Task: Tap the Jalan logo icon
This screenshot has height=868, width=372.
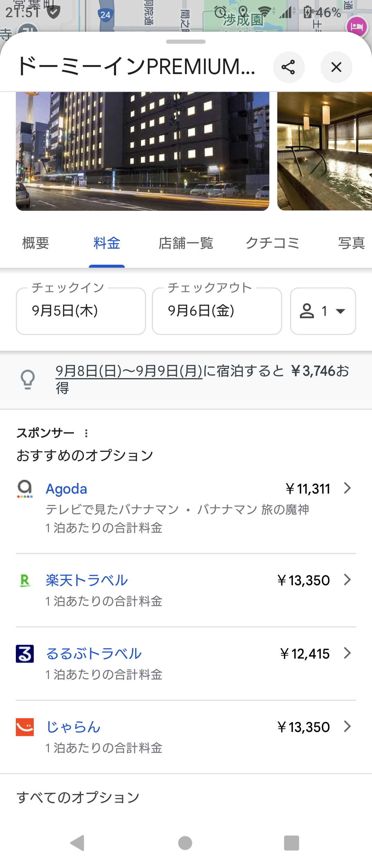Action: 25,727
